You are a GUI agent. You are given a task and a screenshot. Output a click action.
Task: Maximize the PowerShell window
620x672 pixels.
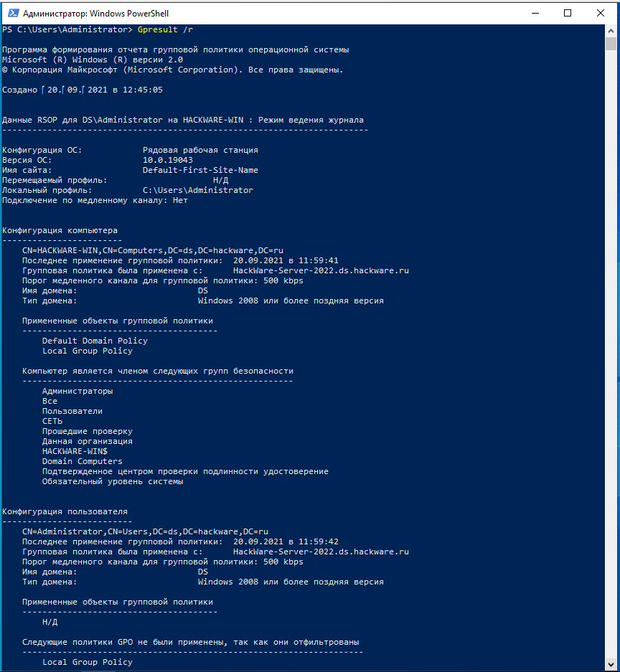[568, 13]
